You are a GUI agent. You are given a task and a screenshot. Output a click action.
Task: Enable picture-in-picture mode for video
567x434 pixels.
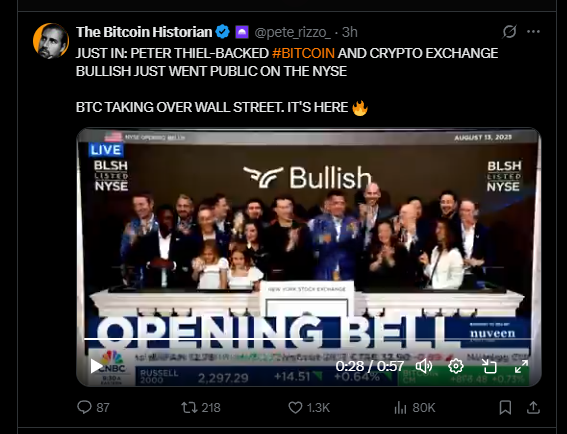489,366
